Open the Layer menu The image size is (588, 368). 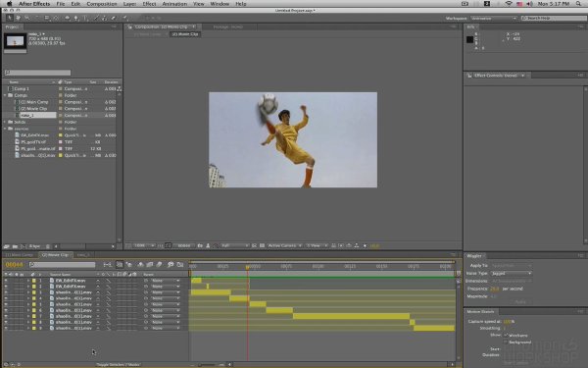(x=129, y=4)
